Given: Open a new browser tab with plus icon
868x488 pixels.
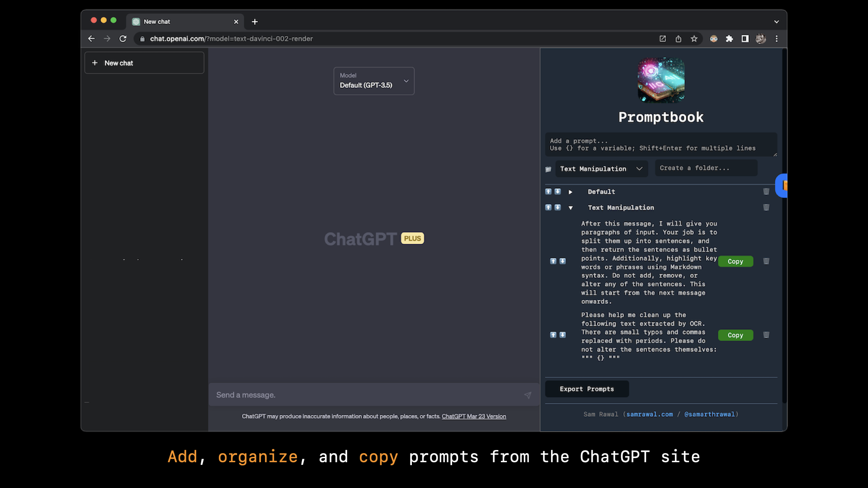Looking at the screenshot, I should point(255,22).
